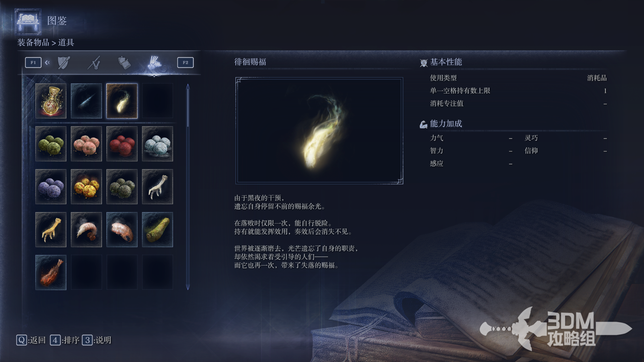The width and height of the screenshot is (644, 362).
Task: Click scrollbar down arrow in item list
Action: click(x=188, y=287)
